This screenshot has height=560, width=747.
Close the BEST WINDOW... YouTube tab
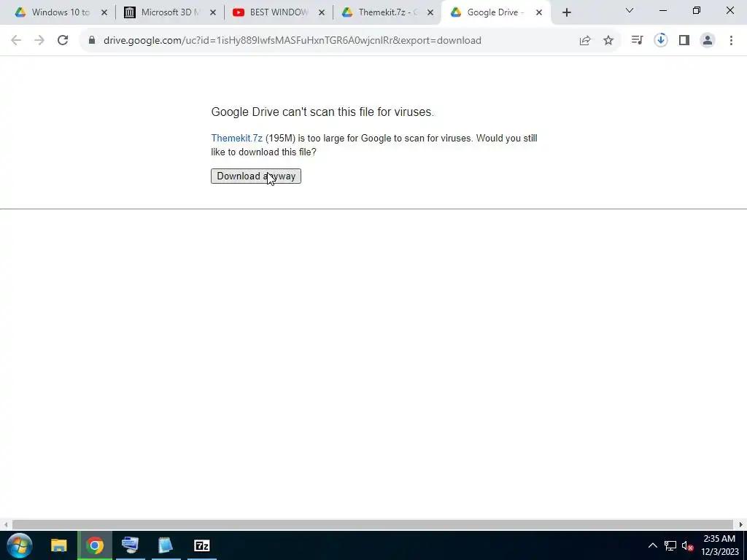322,12
